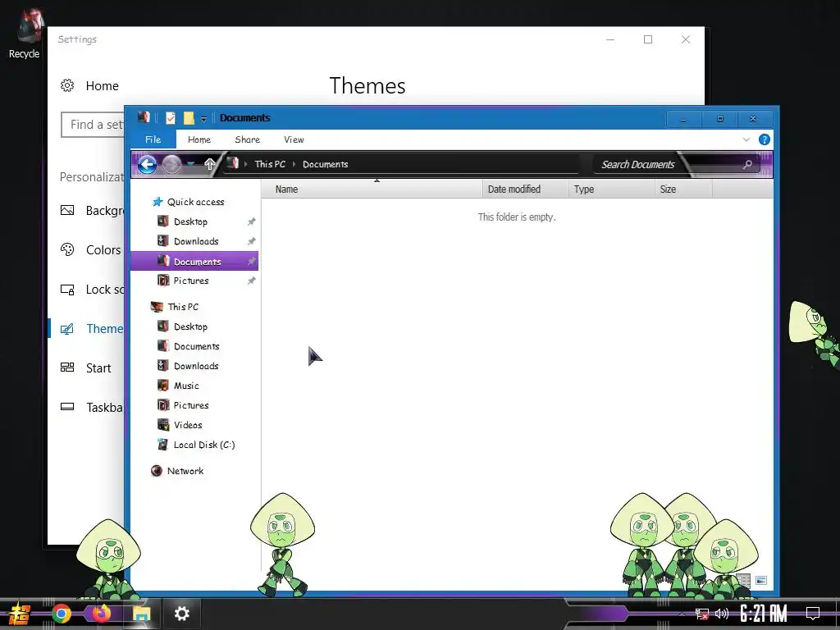Sort by Type column header

[x=612, y=189]
